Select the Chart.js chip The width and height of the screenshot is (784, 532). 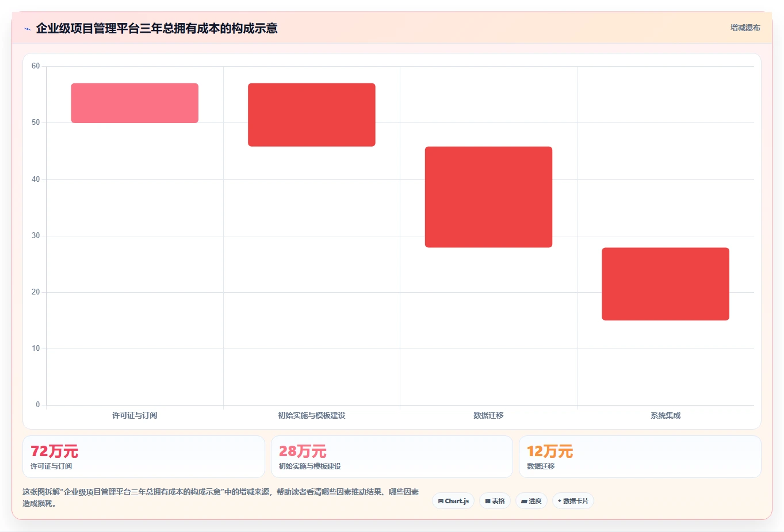pyautogui.click(x=453, y=501)
